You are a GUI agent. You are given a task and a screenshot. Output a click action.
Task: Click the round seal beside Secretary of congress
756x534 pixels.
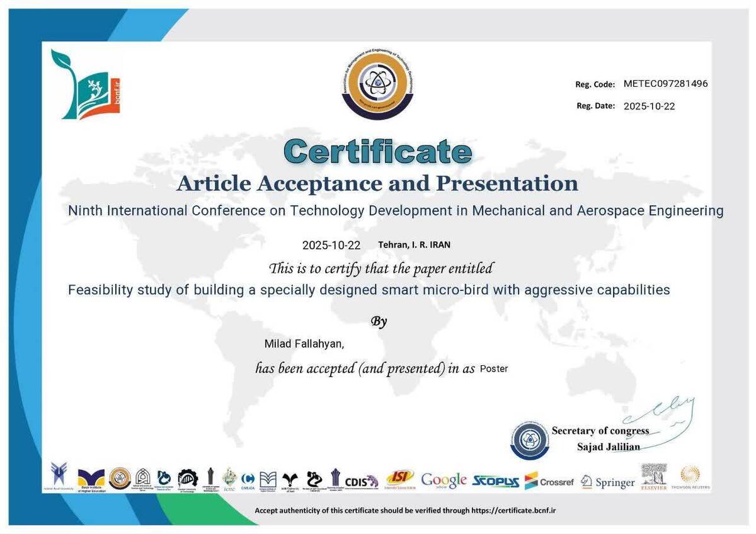point(529,440)
